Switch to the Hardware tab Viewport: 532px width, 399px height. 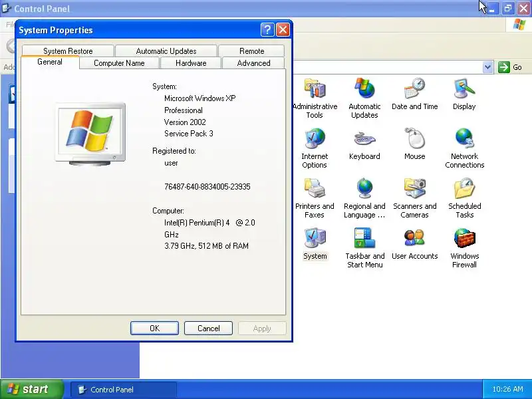191,63
